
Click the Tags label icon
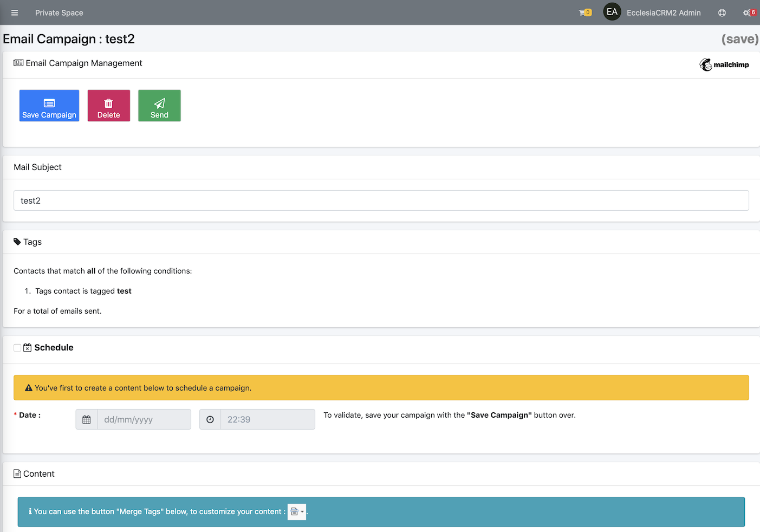click(x=17, y=242)
